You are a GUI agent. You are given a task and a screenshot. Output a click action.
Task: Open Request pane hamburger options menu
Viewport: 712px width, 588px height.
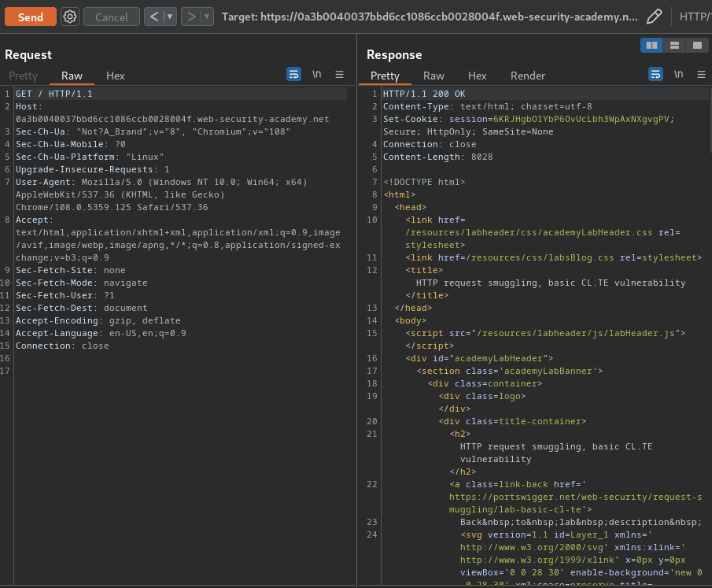tap(339, 74)
